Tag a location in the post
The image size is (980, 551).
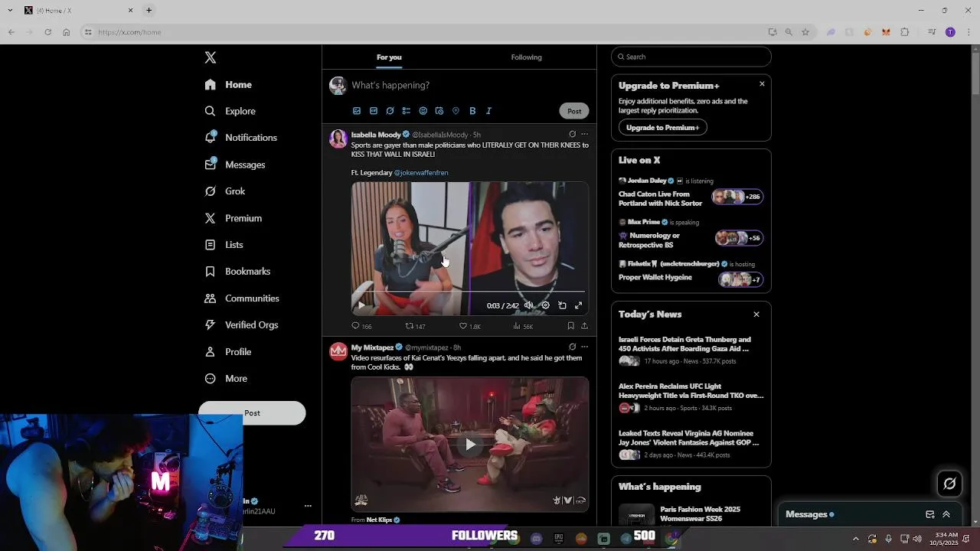point(456,111)
